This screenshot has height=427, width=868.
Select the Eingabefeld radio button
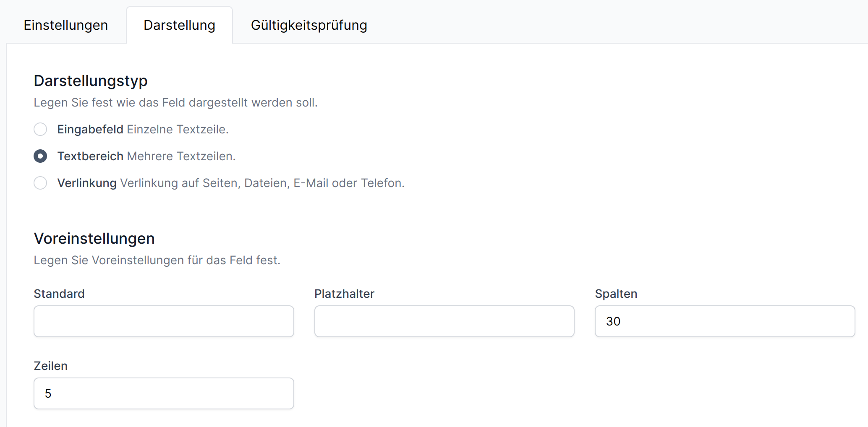40,129
